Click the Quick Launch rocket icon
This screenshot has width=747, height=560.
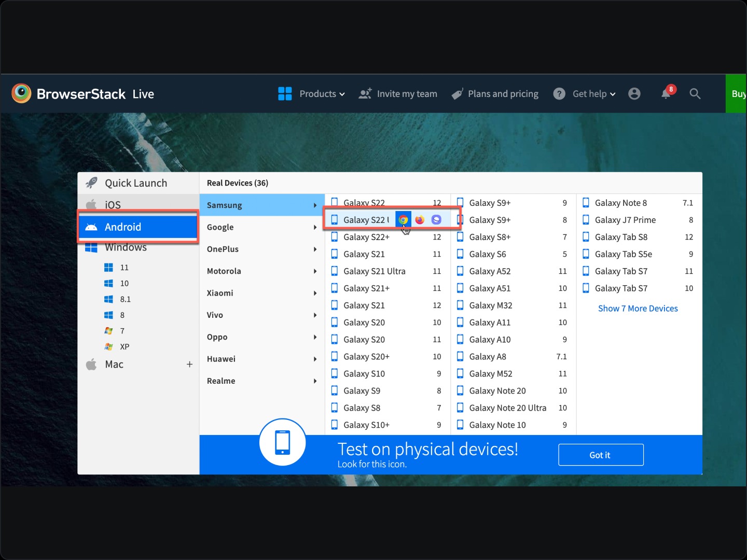pyautogui.click(x=91, y=183)
